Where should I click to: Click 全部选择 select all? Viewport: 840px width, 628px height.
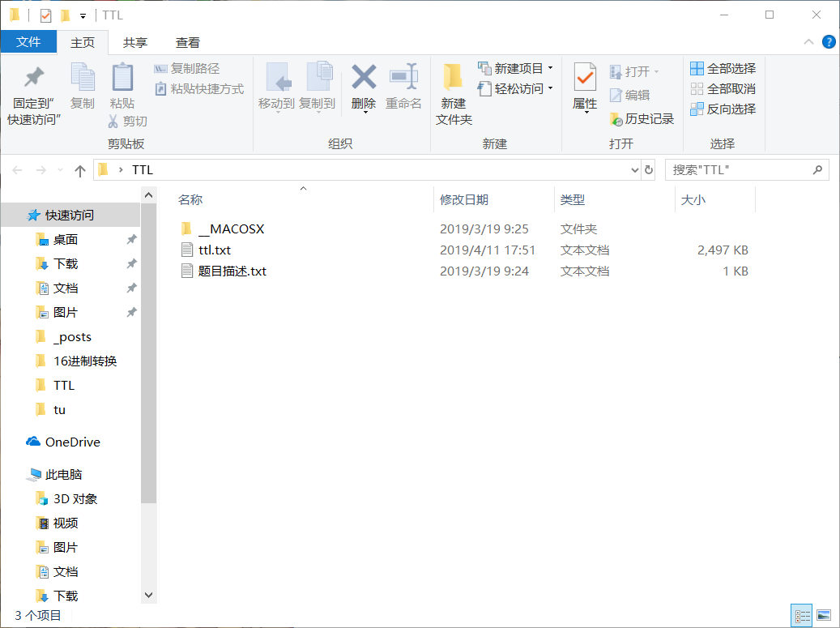(723, 69)
